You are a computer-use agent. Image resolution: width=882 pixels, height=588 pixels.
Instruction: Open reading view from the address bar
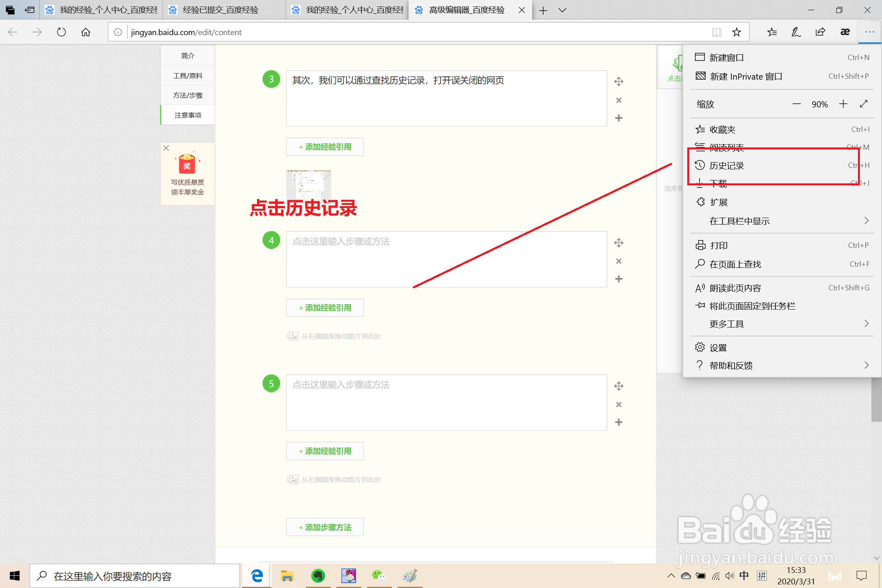tap(717, 32)
